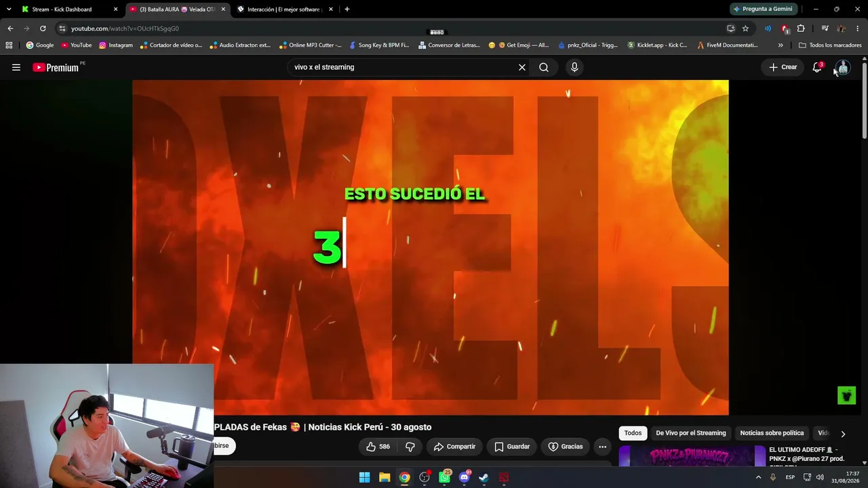
Task: Share the video using Compartir
Action: tap(454, 447)
